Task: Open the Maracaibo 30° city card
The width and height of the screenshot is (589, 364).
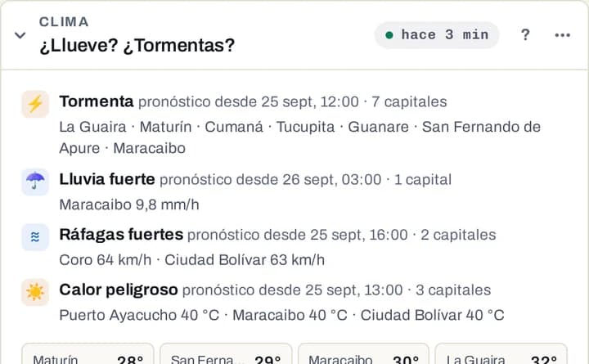Action: (363, 354)
